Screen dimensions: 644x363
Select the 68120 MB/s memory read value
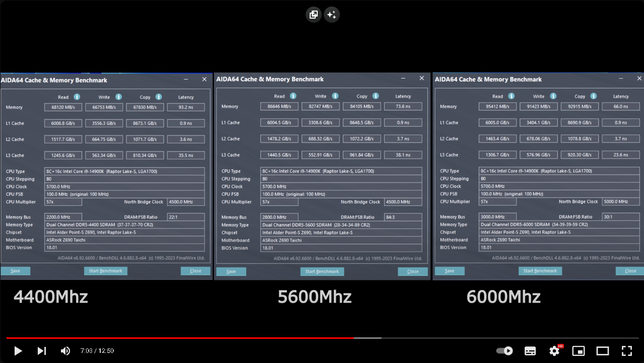pos(63,107)
